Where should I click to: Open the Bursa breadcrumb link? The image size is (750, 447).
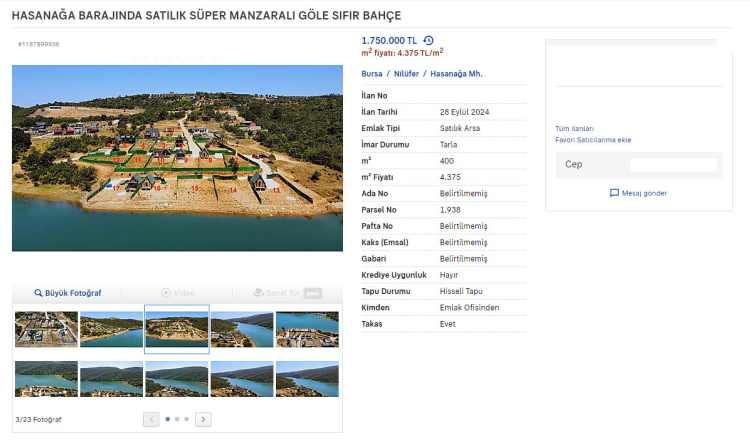[x=372, y=74]
